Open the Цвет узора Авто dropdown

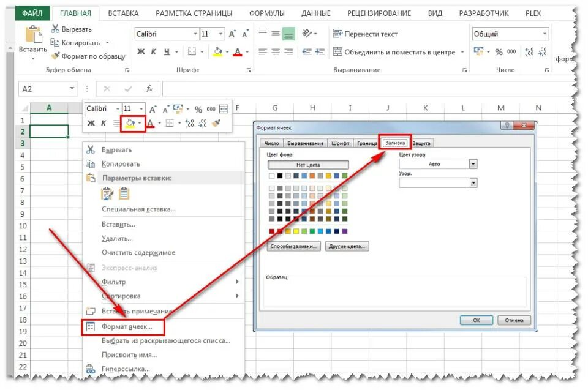pyautogui.click(x=473, y=164)
